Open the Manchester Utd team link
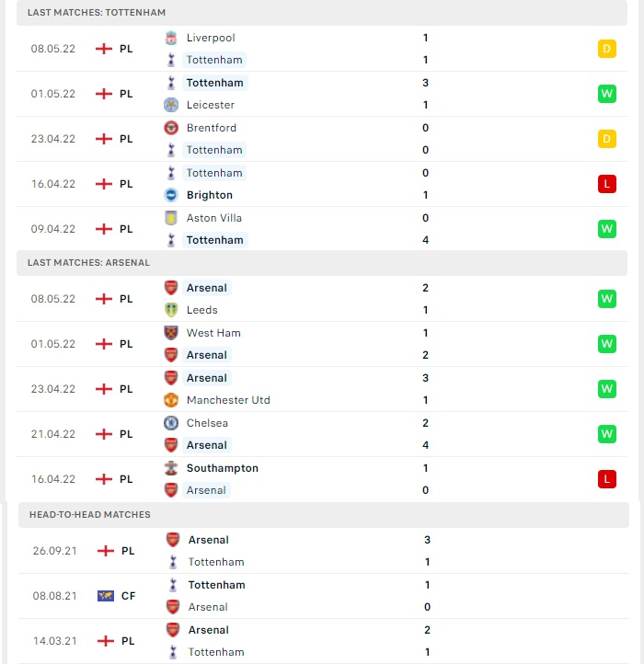 click(228, 400)
